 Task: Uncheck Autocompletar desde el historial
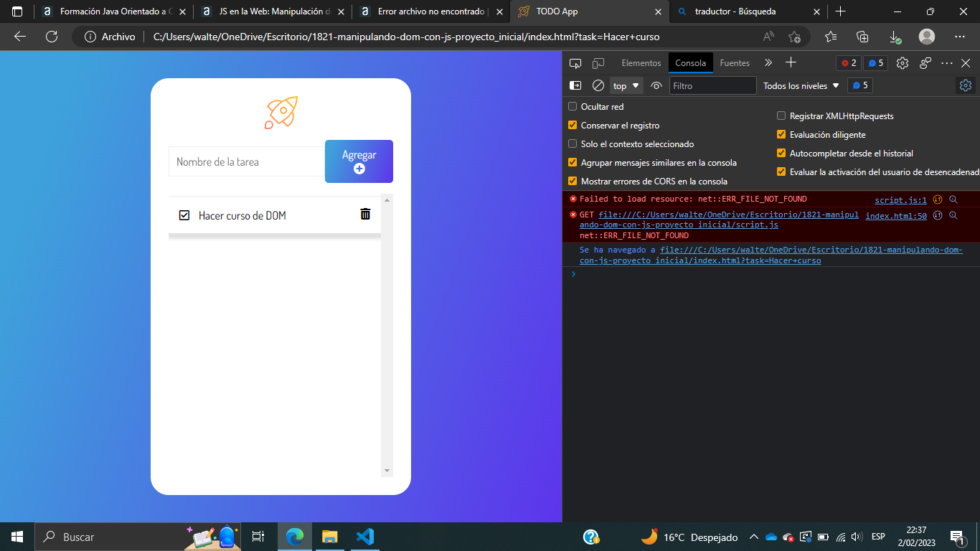click(x=781, y=153)
